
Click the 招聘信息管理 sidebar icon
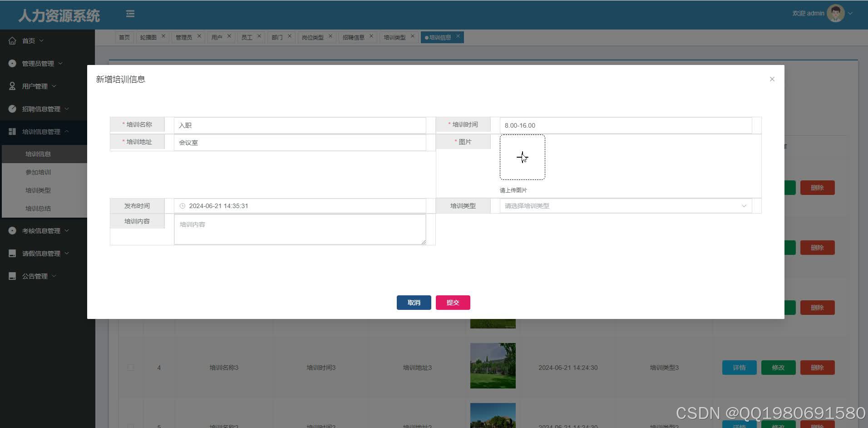coord(12,109)
